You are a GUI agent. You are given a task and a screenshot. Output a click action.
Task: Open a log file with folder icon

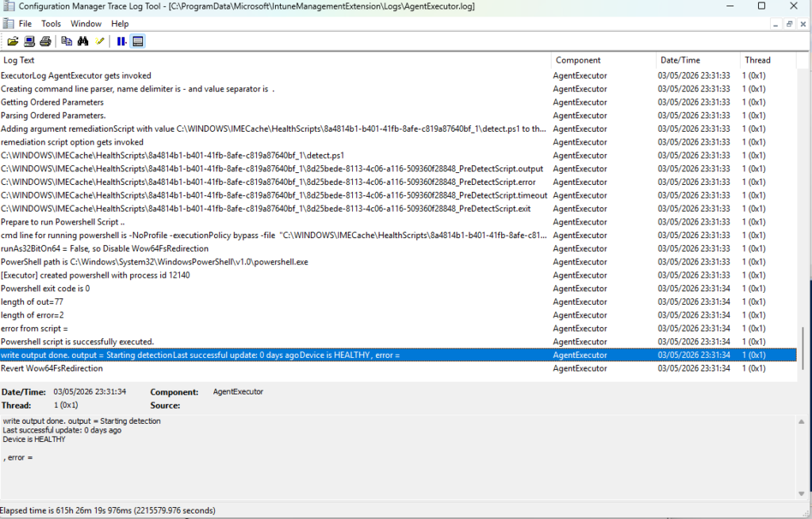(x=13, y=41)
